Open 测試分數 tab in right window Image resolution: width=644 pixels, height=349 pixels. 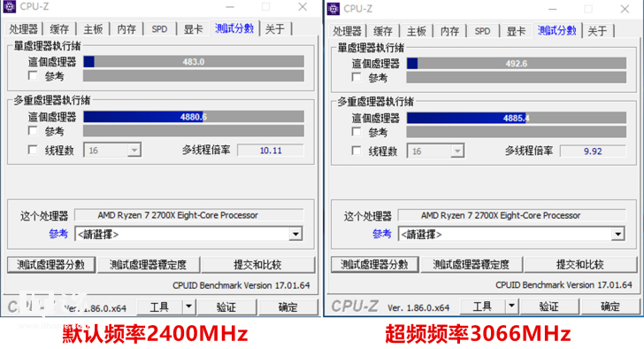point(557,30)
